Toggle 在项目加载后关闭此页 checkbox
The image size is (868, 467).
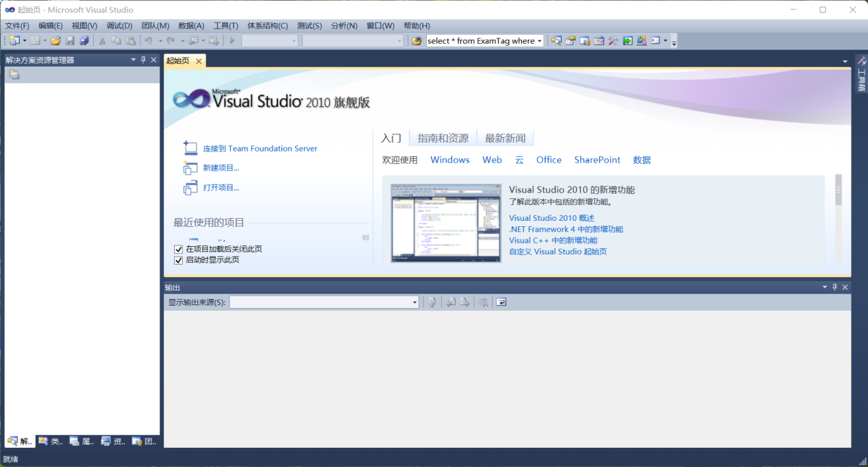[179, 249]
